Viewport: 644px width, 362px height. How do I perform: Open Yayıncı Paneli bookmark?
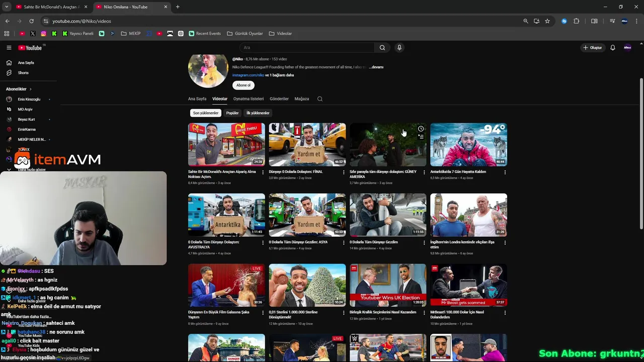78,34
